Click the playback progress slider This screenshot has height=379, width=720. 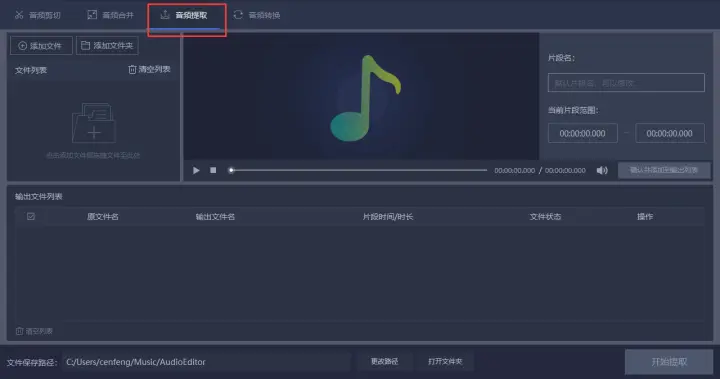click(x=358, y=170)
